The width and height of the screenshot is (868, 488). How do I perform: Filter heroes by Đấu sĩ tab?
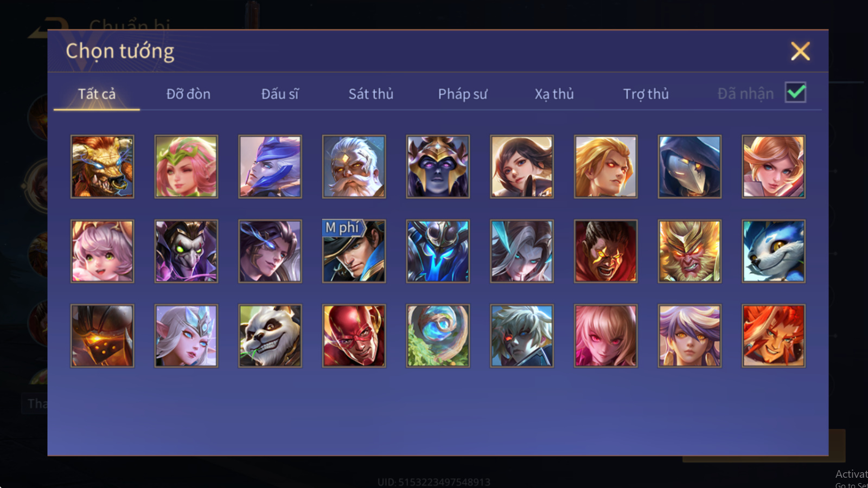point(280,94)
